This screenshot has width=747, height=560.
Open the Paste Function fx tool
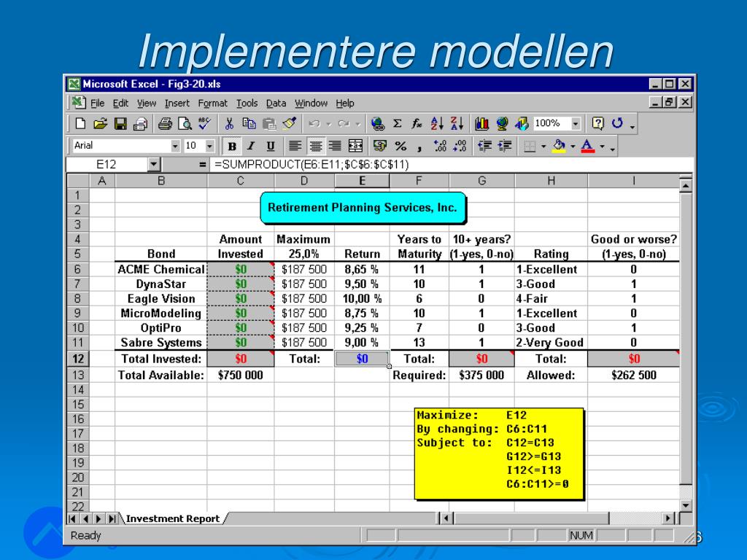click(417, 124)
